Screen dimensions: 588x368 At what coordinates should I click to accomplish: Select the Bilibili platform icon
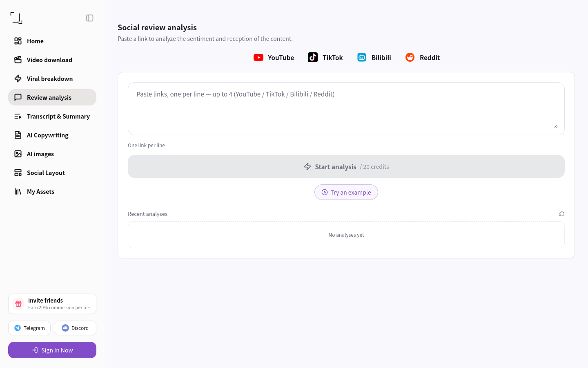[362, 58]
